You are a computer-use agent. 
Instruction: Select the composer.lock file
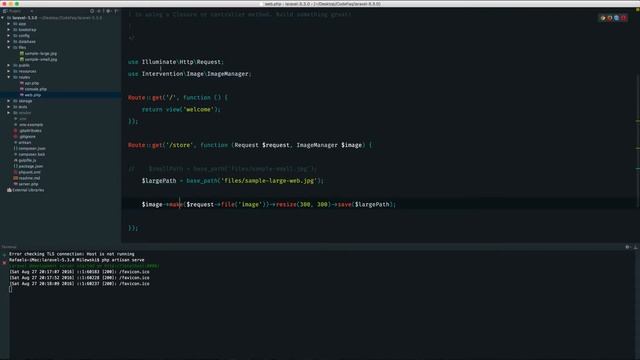click(31, 155)
